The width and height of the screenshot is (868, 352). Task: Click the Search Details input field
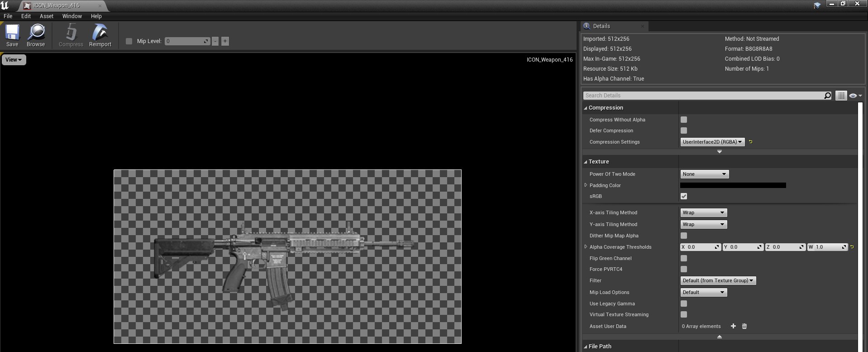pos(704,96)
